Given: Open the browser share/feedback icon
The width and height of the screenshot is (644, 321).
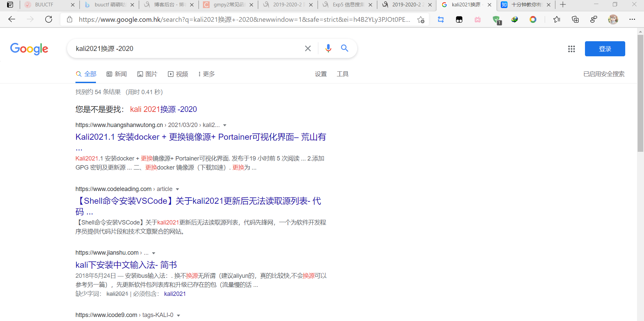Looking at the screenshot, I should coord(594,19).
